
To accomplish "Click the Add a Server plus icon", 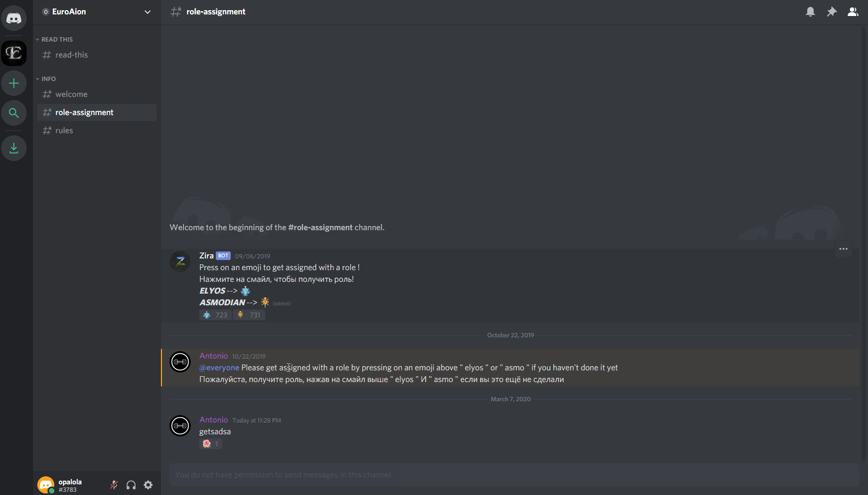I will pos(14,83).
